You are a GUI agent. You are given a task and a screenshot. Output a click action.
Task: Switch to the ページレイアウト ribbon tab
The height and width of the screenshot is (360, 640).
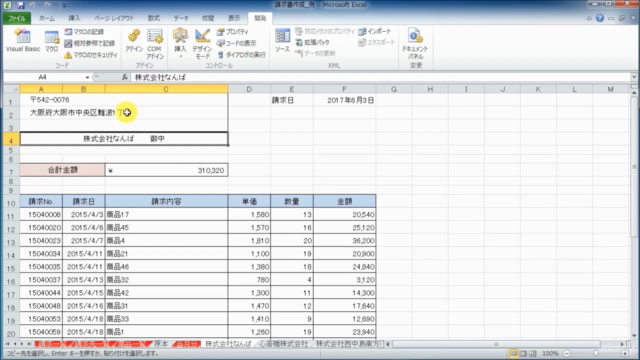[x=114, y=18]
